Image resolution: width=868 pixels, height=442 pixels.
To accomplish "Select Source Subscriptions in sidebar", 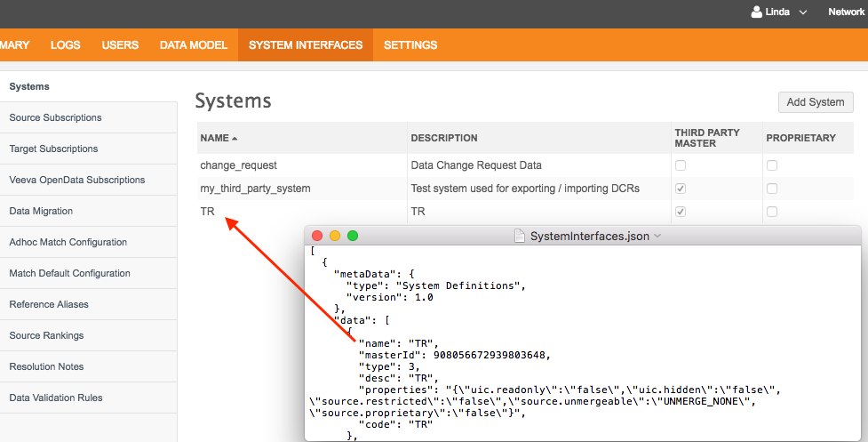I will tap(55, 117).
